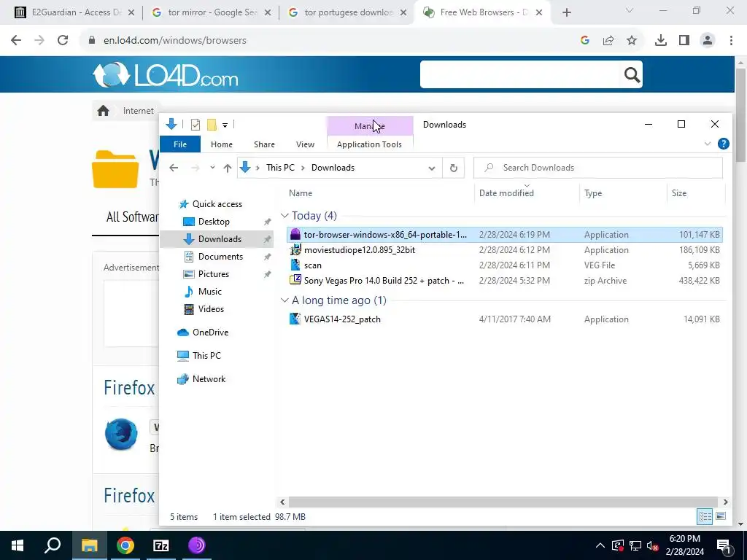Open the recent locations dropdown
This screenshot has height=560, width=747.
(212, 168)
